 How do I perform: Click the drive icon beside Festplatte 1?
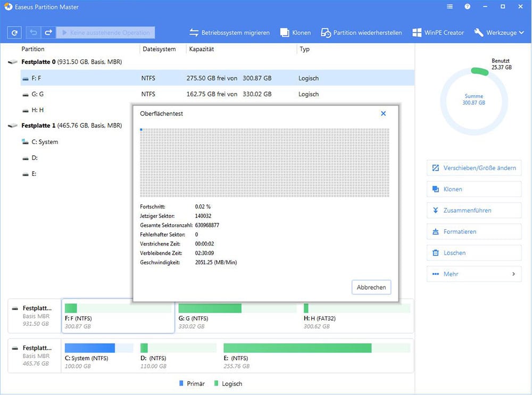pos(13,125)
